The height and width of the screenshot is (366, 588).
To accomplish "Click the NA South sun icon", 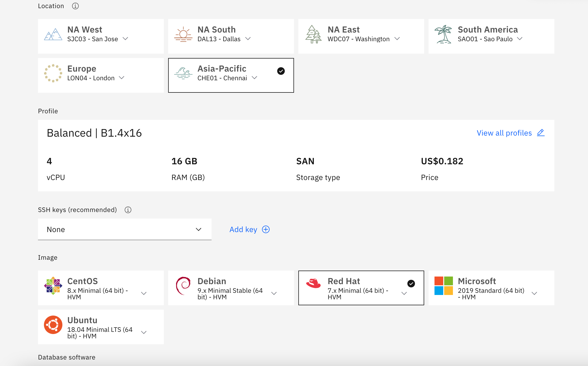I will 183,35.
